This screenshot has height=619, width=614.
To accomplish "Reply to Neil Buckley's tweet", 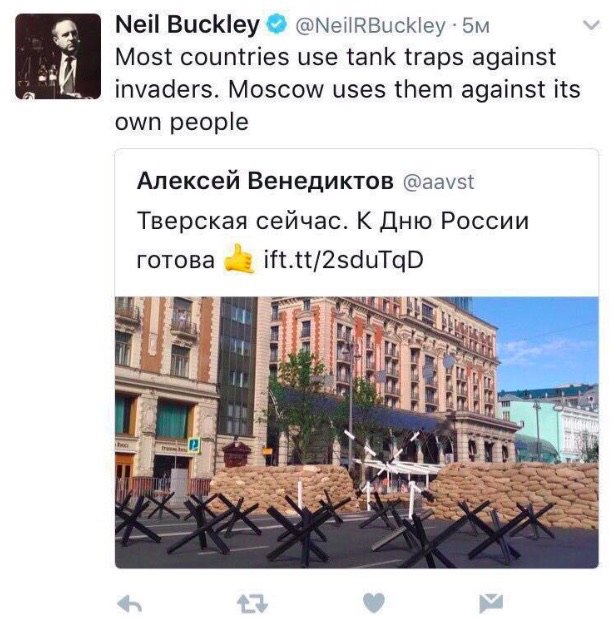I will 130,604.
